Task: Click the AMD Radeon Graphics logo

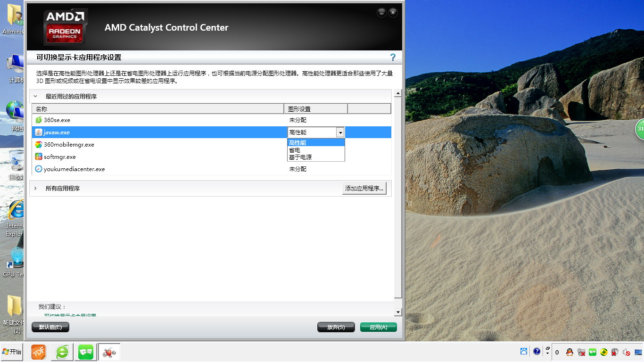Action: click(x=65, y=26)
